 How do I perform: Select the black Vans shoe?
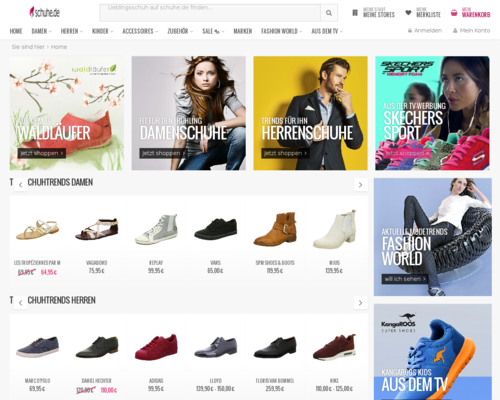[216, 229]
